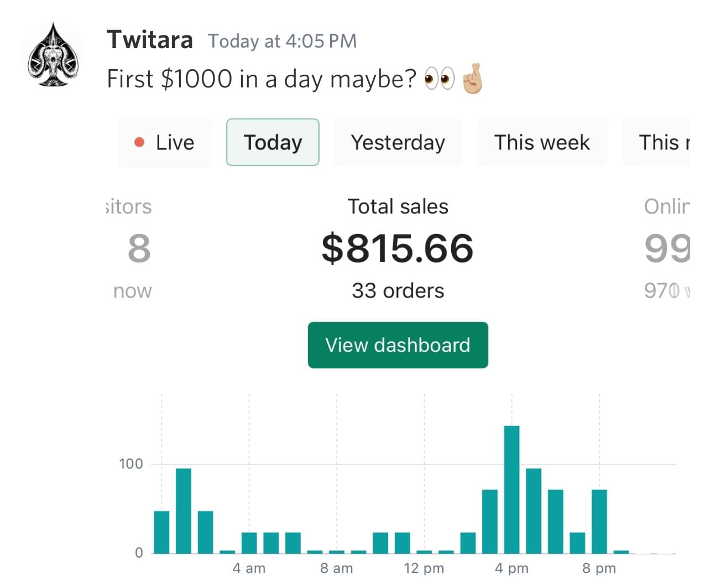Click the 33 orders text

398,290
